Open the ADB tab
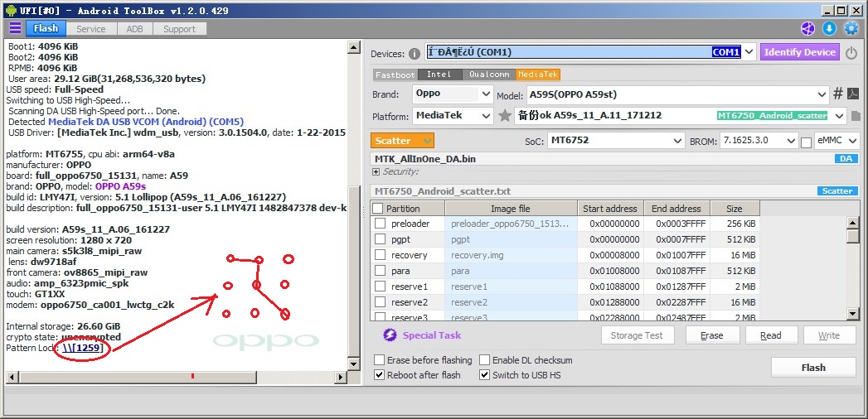868x419 pixels. 134,29
